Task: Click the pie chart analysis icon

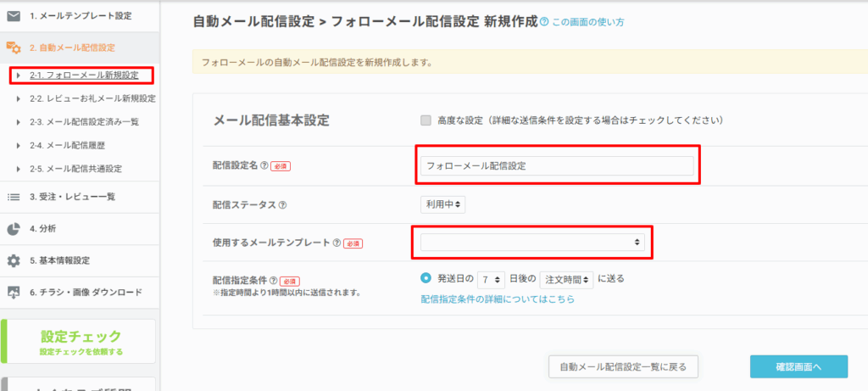Action: [14, 229]
